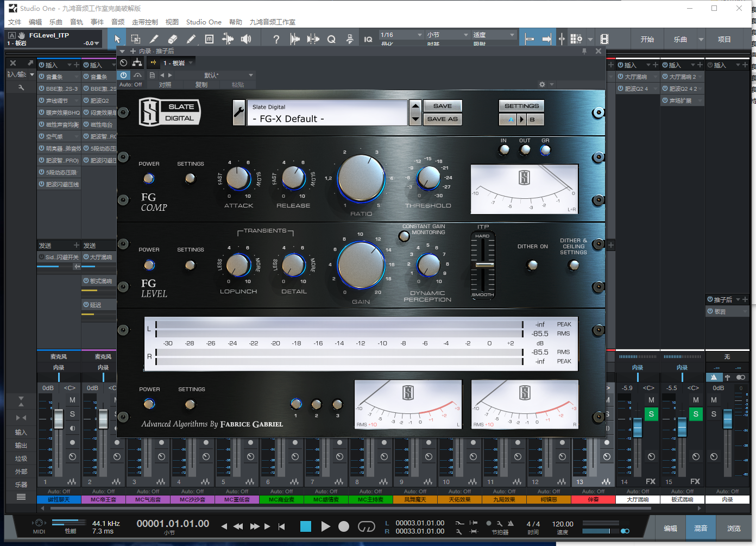The height and width of the screenshot is (546, 756).
Task: Toggle the loop playback button
Action: click(366, 526)
